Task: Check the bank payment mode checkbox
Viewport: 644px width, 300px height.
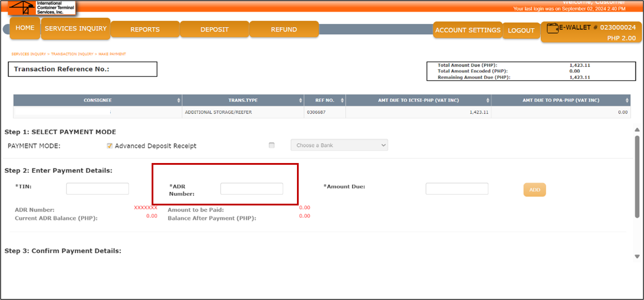Action: click(272, 145)
